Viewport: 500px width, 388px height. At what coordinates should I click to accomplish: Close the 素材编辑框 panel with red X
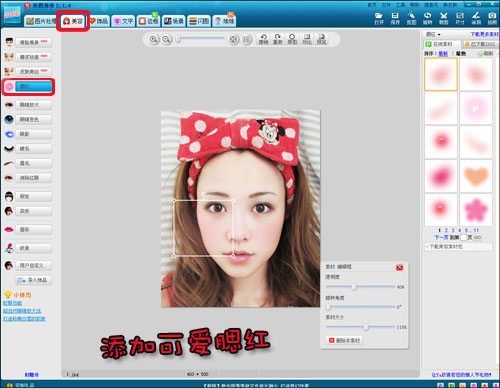399,267
